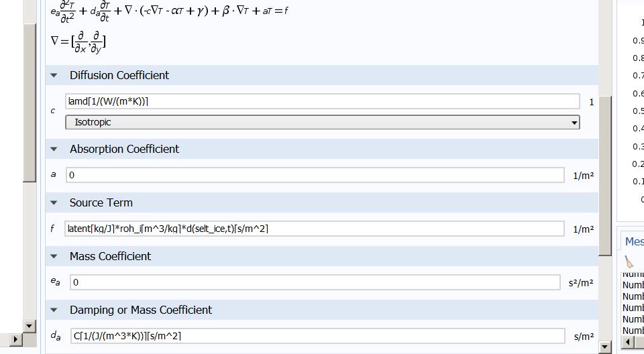Click the mass coefficient ea input field

tap(315, 282)
